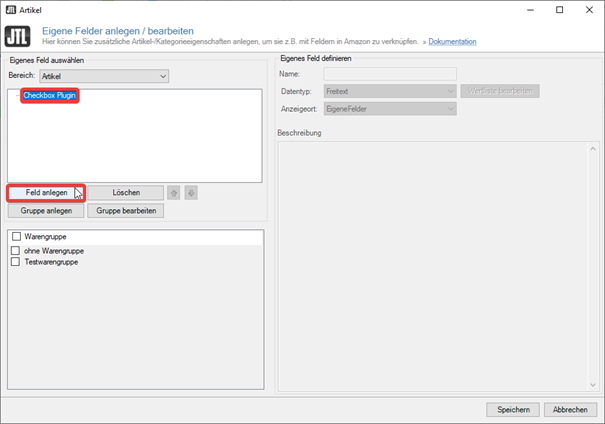
Task: Cancel with the Abbrechen button
Action: (x=570, y=409)
